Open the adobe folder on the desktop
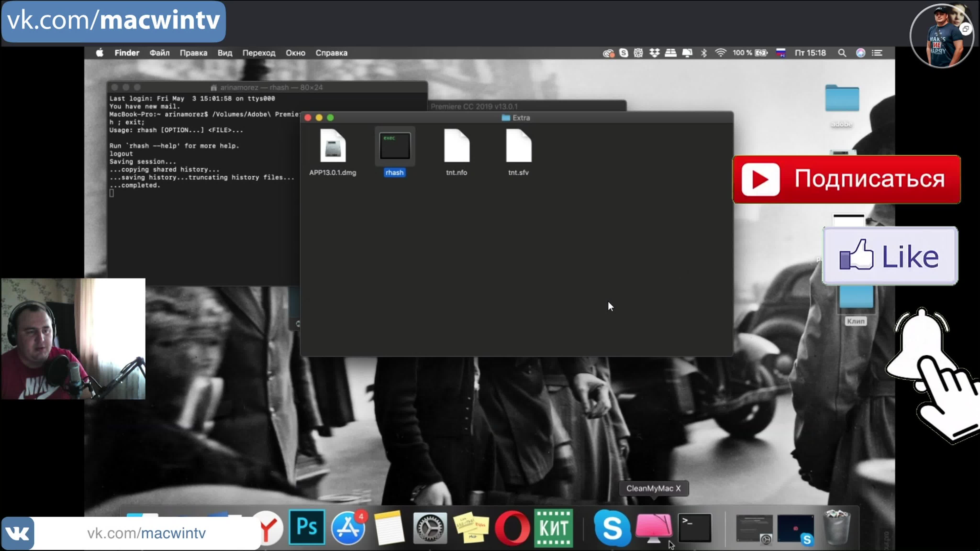 click(841, 106)
